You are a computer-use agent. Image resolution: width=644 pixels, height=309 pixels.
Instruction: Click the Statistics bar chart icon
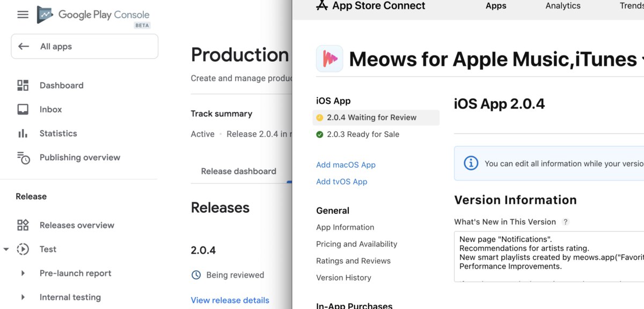(23, 133)
